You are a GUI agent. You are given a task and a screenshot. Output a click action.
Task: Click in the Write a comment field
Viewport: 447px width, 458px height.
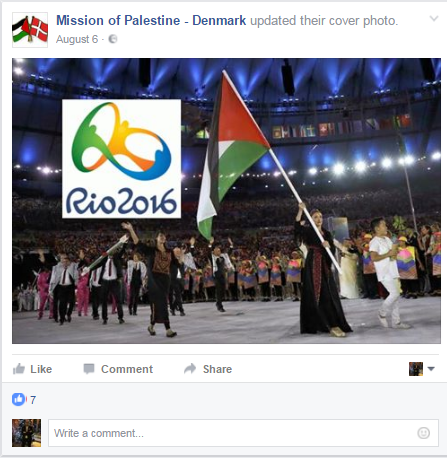(243, 433)
